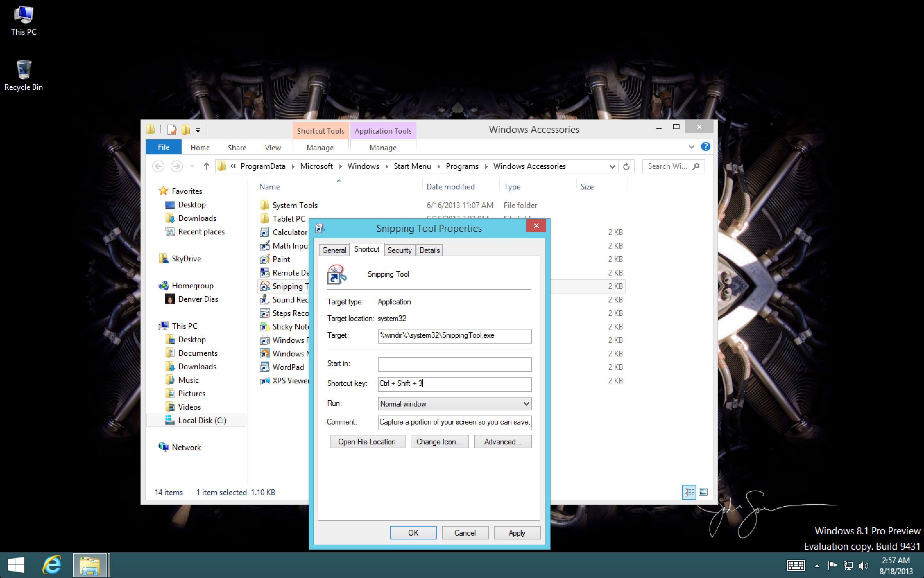The image size is (924, 578).
Task: Select Homegroup in navigation pane
Action: click(186, 285)
